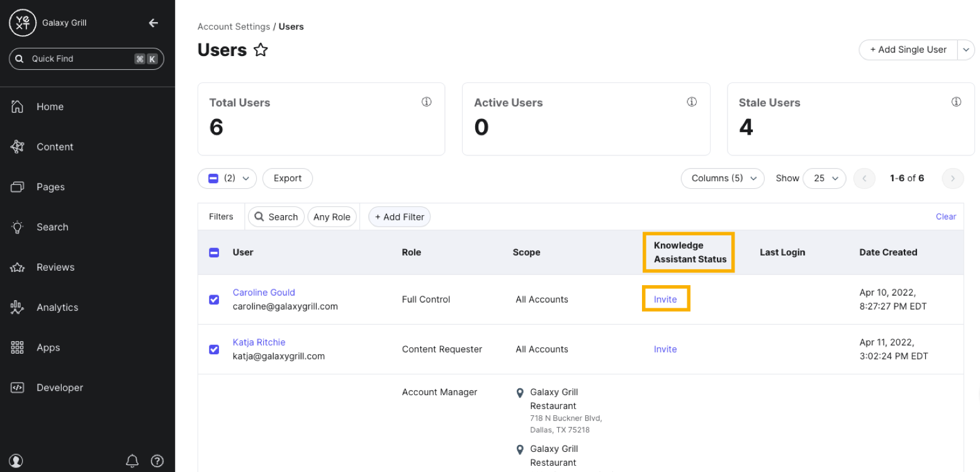Open notifications bell in the sidebar
Screen dimensions: 980x472
pos(132,461)
